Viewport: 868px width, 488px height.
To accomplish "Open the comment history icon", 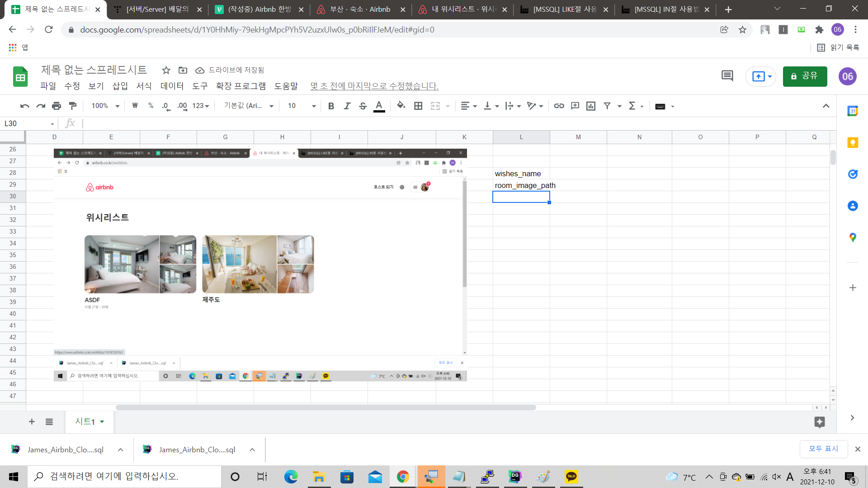I will click(x=727, y=76).
